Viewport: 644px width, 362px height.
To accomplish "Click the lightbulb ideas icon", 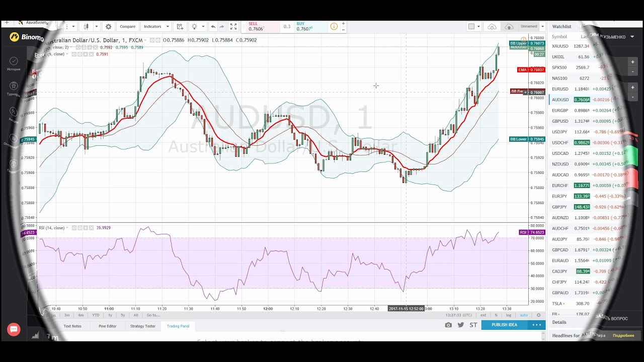I will [194, 27].
